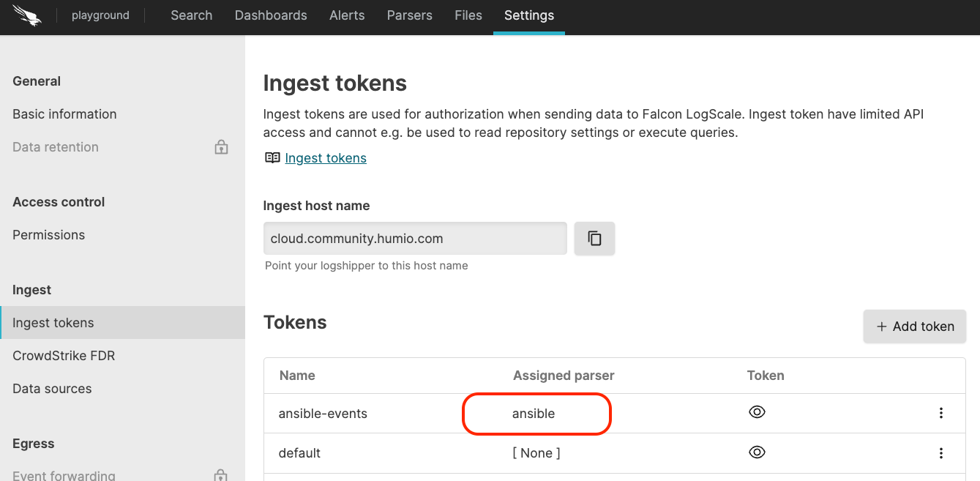Image resolution: width=980 pixels, height=481 pixels.
Task: Click the CrowdStrike falcon logo
Action: coord(27,15)
